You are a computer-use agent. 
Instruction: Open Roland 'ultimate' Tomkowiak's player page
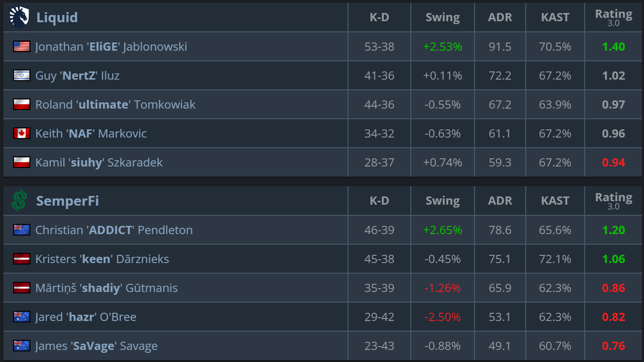[115, 104]
